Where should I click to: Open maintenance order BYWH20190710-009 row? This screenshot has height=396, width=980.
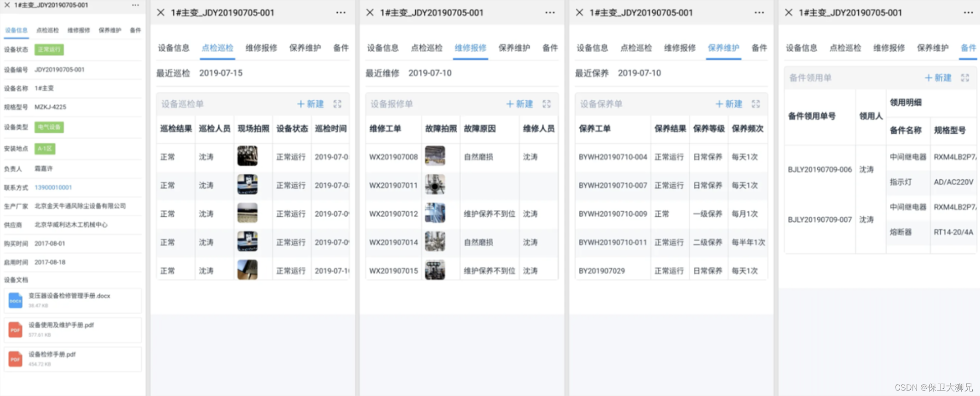671,214
